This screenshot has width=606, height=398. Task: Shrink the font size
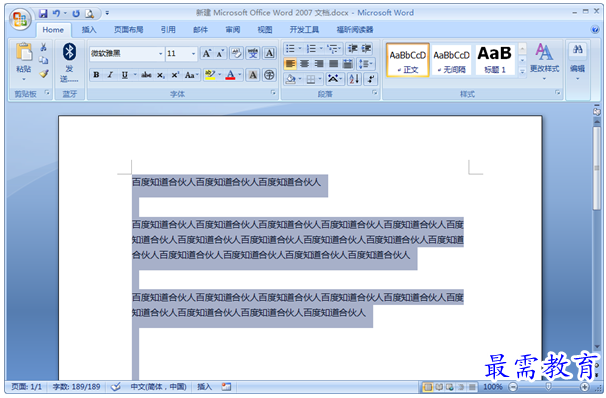click(220, 54)
